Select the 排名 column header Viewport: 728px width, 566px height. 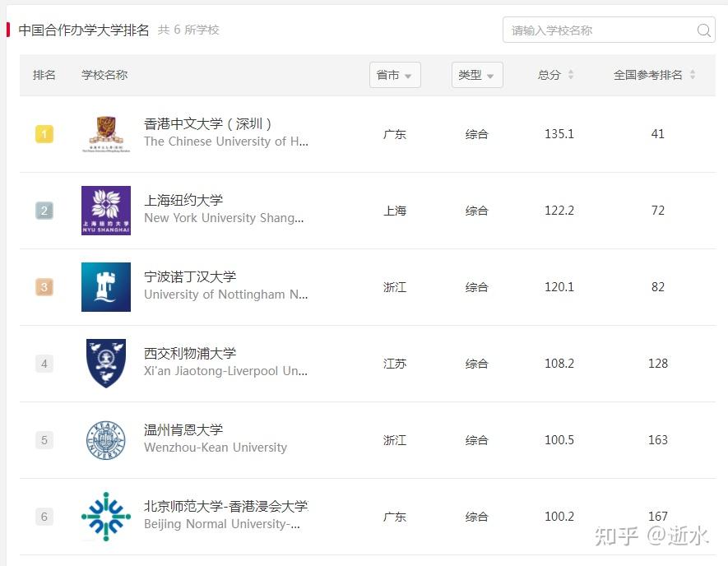point(44,74)
